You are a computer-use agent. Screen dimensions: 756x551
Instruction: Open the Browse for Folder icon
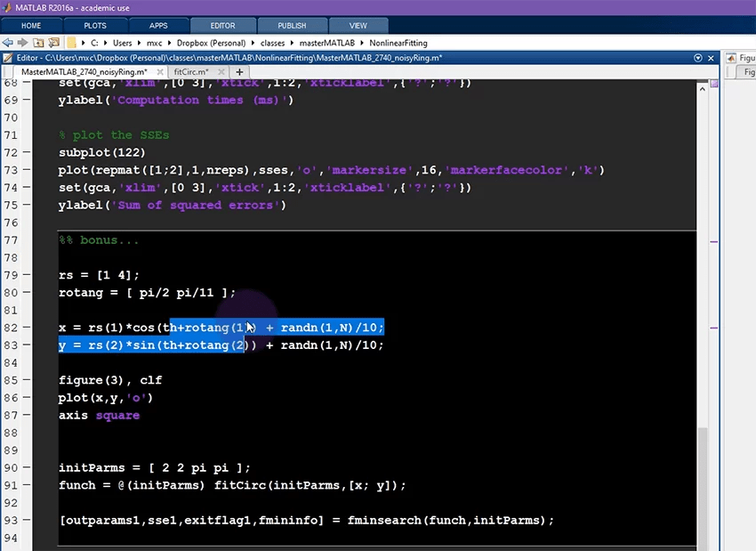[x=37, y=42]
